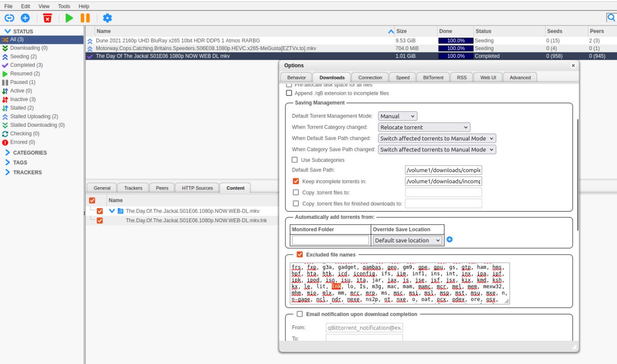This screenshot has width=617, height=364.
Task: Click the add torrent file plus icon
Action: 25,18
